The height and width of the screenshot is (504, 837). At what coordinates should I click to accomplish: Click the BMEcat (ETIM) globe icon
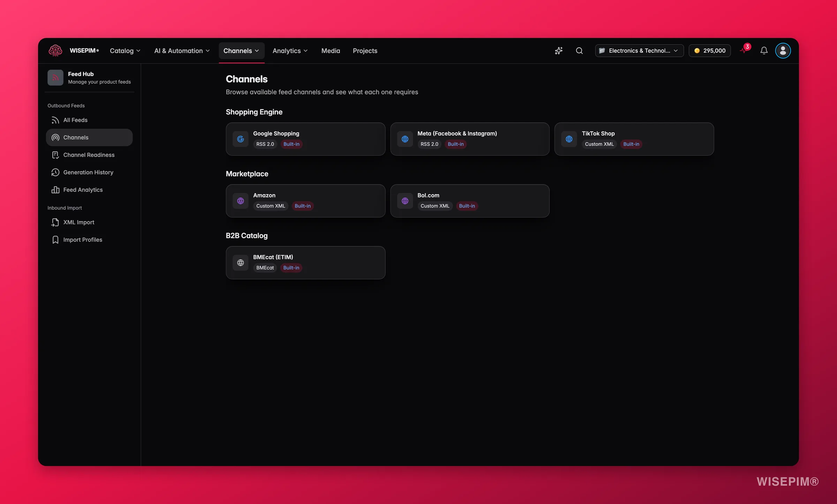240,262
